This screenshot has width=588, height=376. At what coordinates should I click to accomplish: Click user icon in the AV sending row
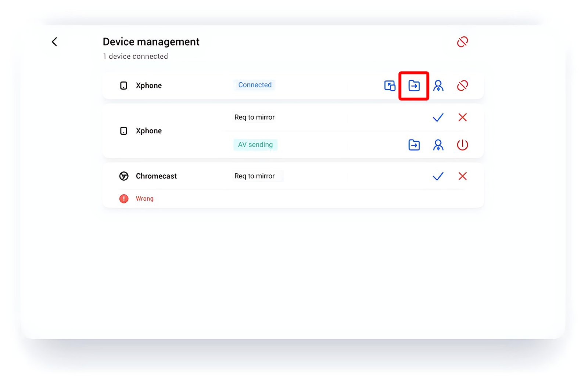pyautogui.click(x=438, y=145)
